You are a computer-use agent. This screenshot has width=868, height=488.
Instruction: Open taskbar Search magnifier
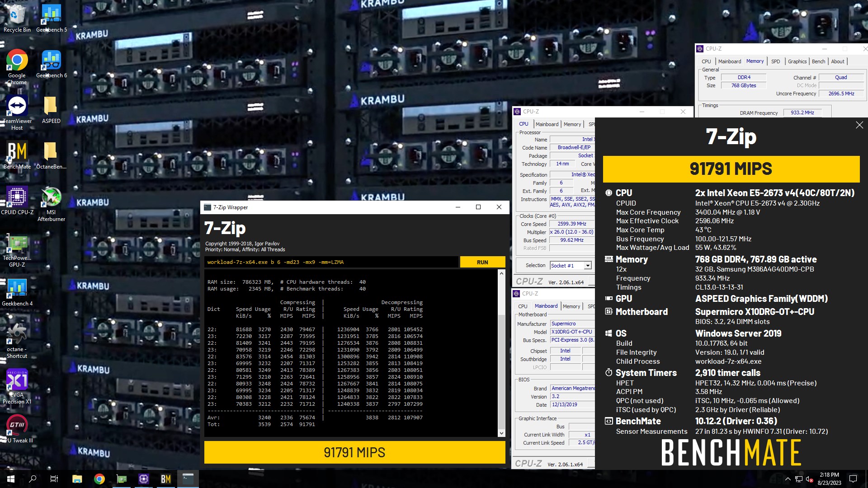[33, 479]
